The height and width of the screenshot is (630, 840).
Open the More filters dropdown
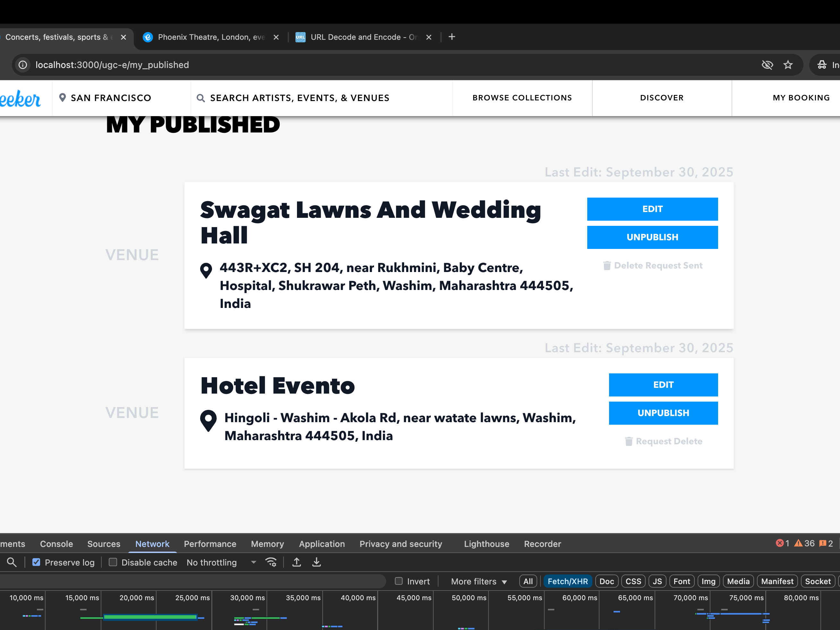click(x=479, y=581)
